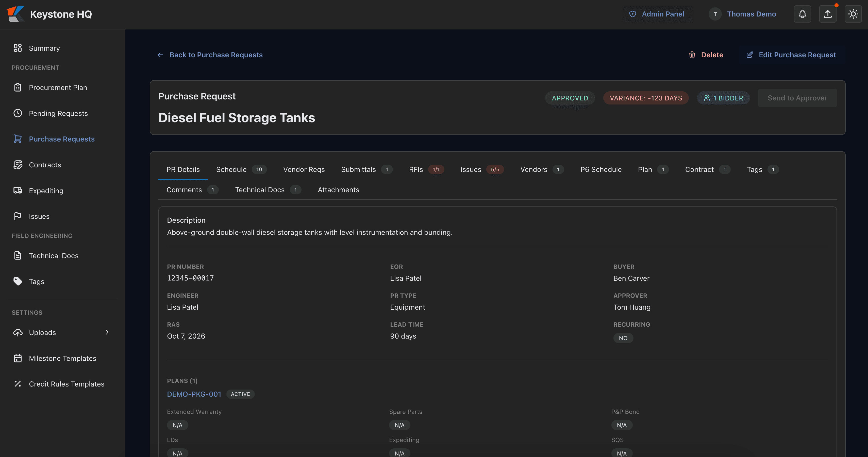This screenshot has height=457, width=868.
Task: Click the Uploads cloud icon
Action: pyautogui.click(x=18, y=332)
